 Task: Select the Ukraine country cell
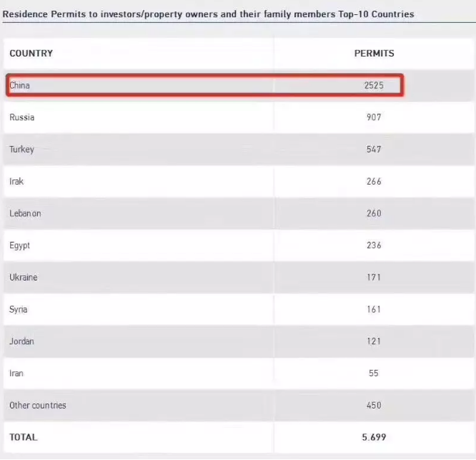24,278
